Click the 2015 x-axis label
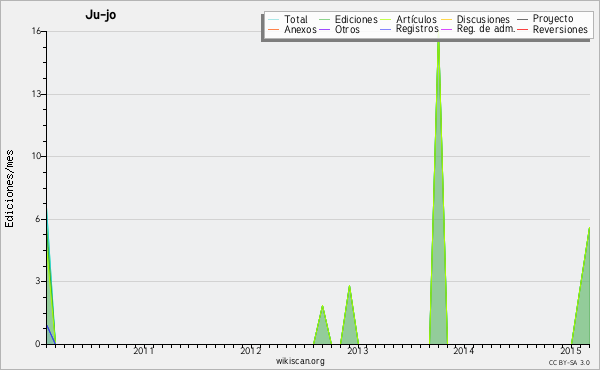Screen dimensions: 600x370 click(571, 350)
